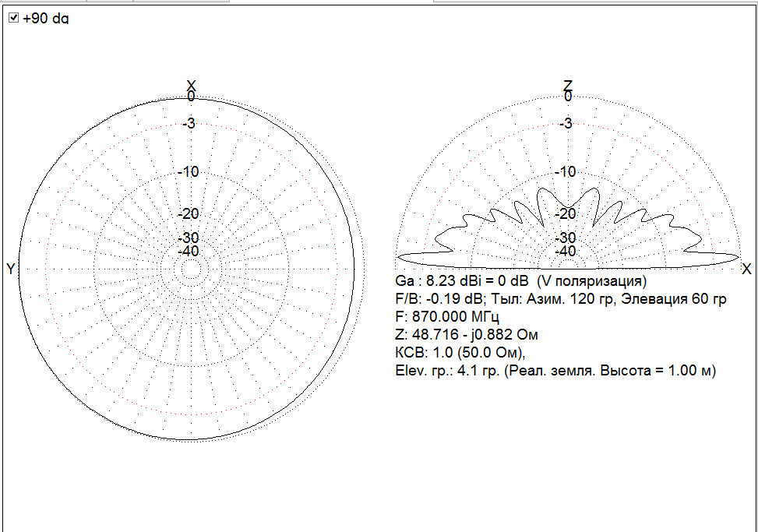
Task: Click the F/B: -0.19 dB line
Action: (x=561, y=299)
